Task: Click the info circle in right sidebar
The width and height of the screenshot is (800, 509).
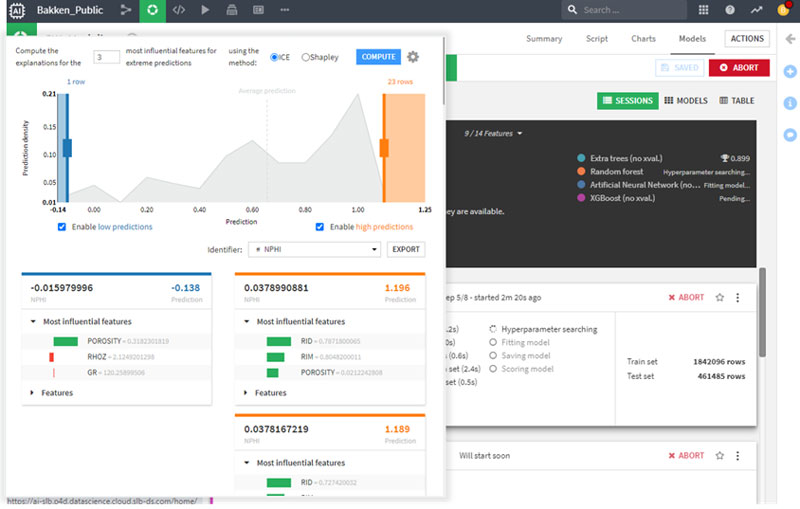Action: click(x=790, y=103)
